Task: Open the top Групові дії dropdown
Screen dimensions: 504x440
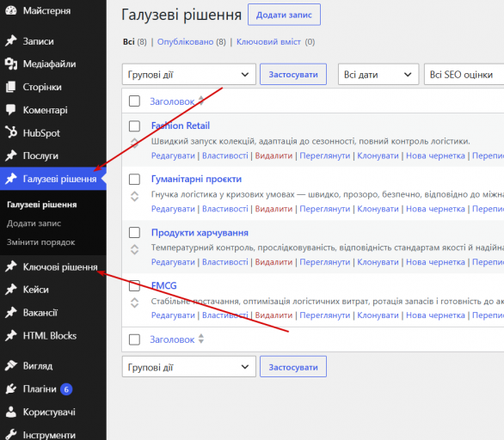Action: 189,75
